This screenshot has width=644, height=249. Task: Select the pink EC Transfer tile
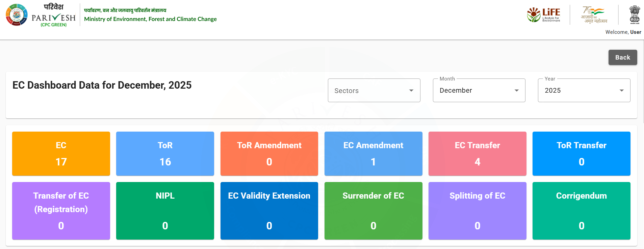click(477, 154)
